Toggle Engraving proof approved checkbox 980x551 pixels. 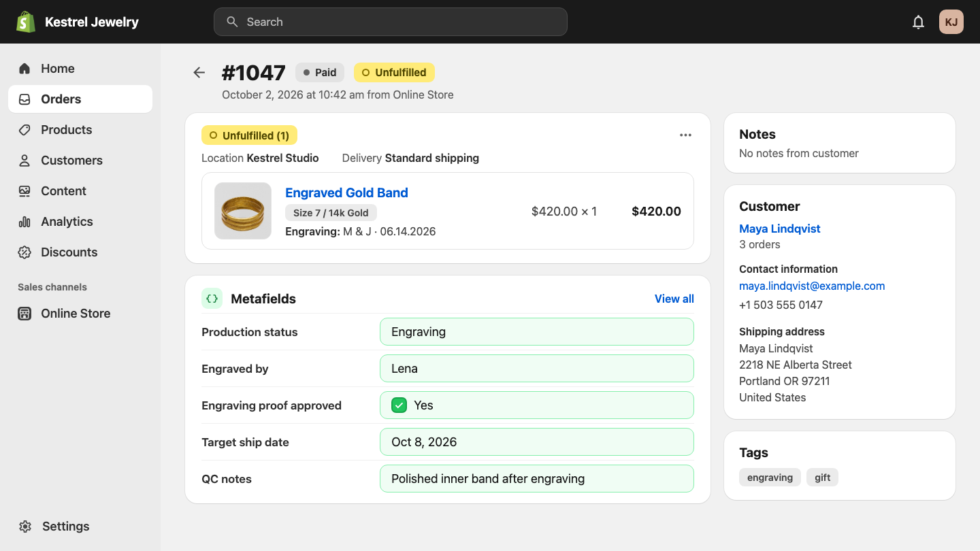pos(399,405)
